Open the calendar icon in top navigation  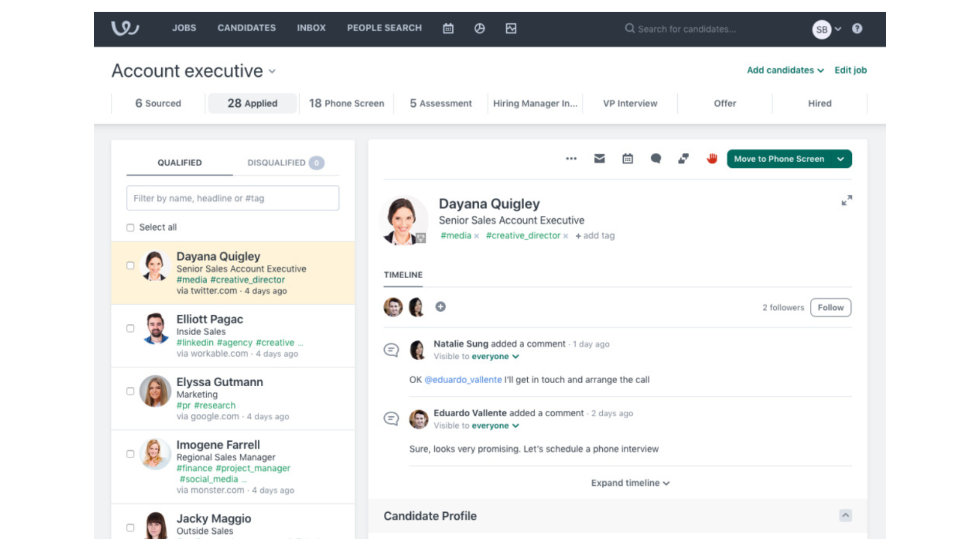(448, 29)
